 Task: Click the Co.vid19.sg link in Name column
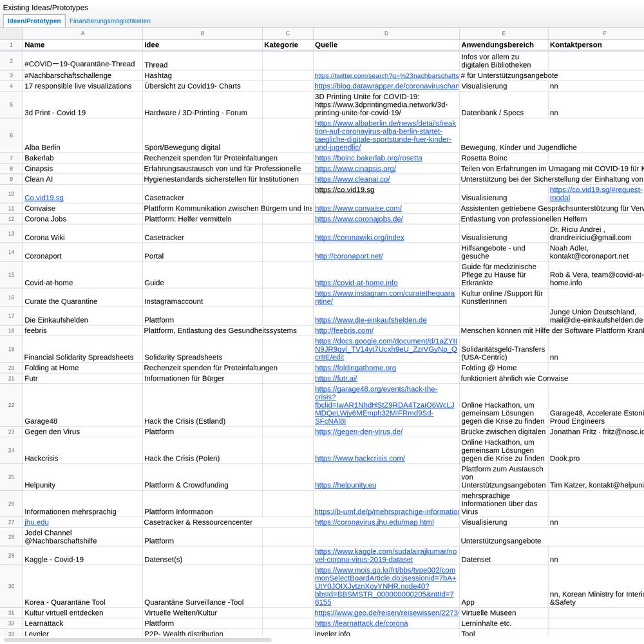(x=44, y=198)
